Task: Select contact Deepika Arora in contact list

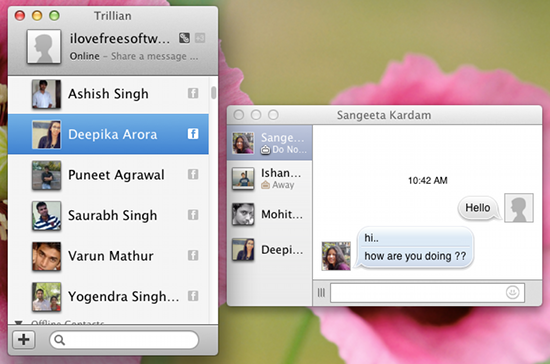Action: click(108, 134)
